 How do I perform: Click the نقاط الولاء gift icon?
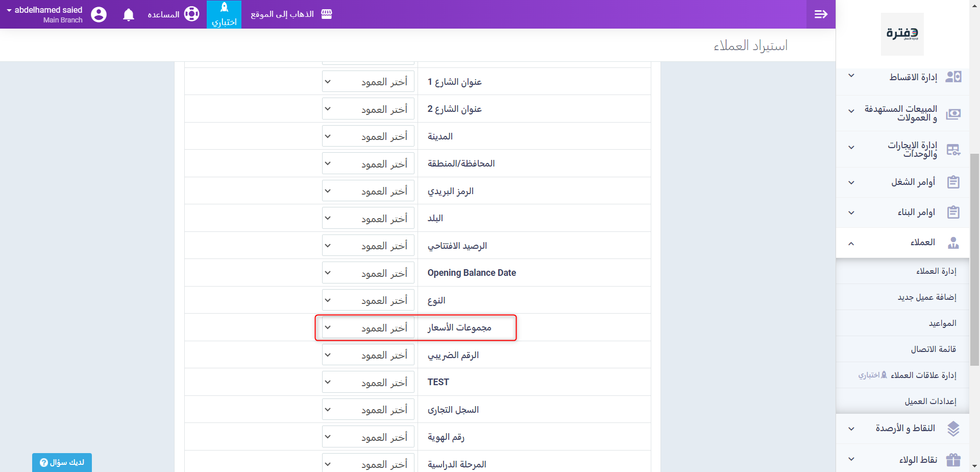tap(953, 460)
